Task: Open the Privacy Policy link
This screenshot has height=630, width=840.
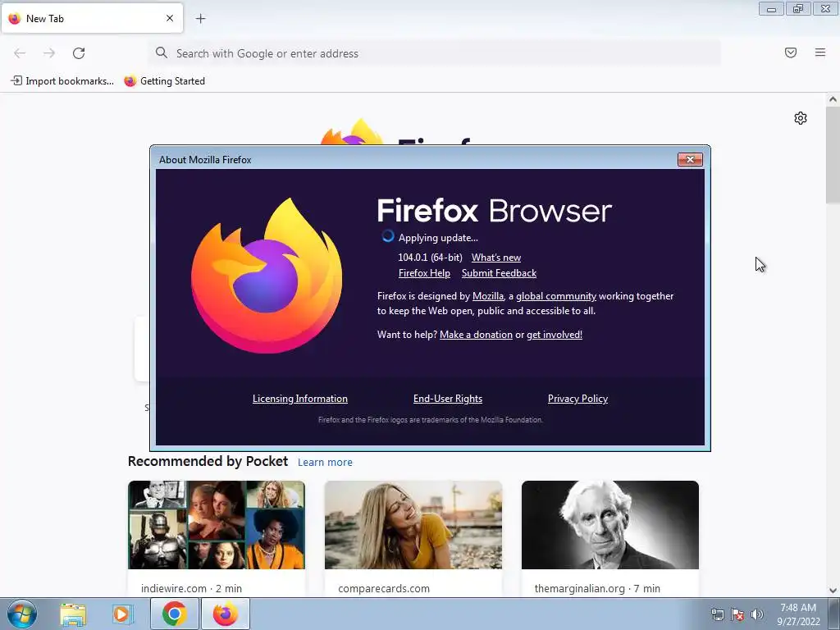Action: tap(577, 399)
